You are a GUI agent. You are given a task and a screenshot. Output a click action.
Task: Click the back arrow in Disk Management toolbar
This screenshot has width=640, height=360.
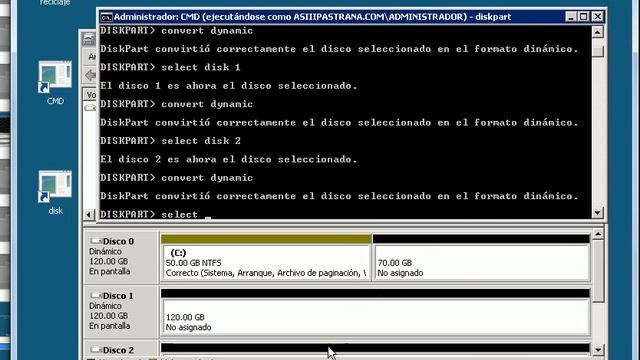(90, 75)
